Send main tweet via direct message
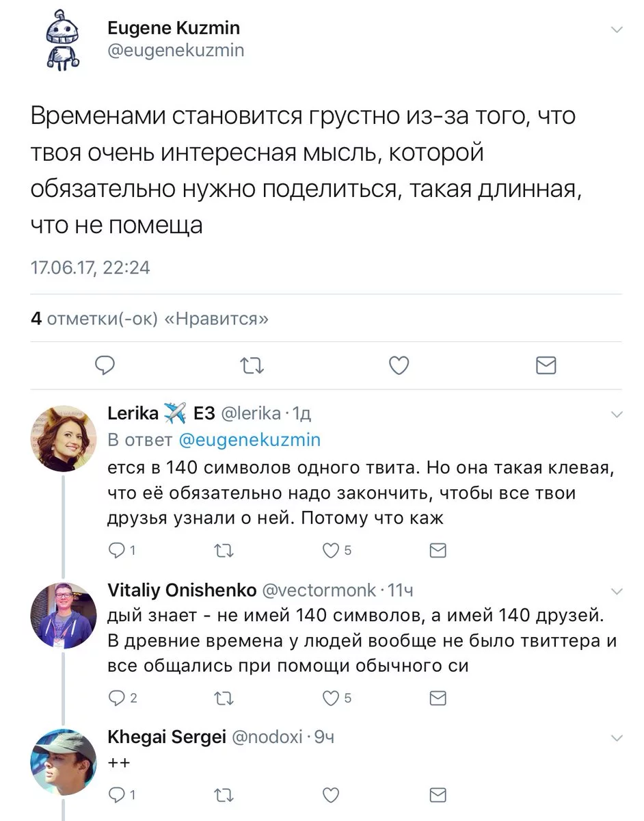Viewport: 644px width, 821px height. point(545,366)
